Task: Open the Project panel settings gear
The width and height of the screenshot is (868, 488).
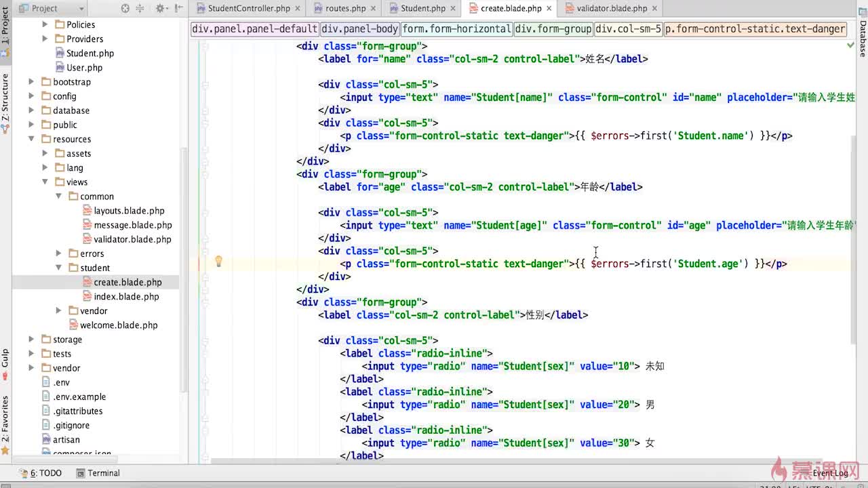Action: coord(161,8)
